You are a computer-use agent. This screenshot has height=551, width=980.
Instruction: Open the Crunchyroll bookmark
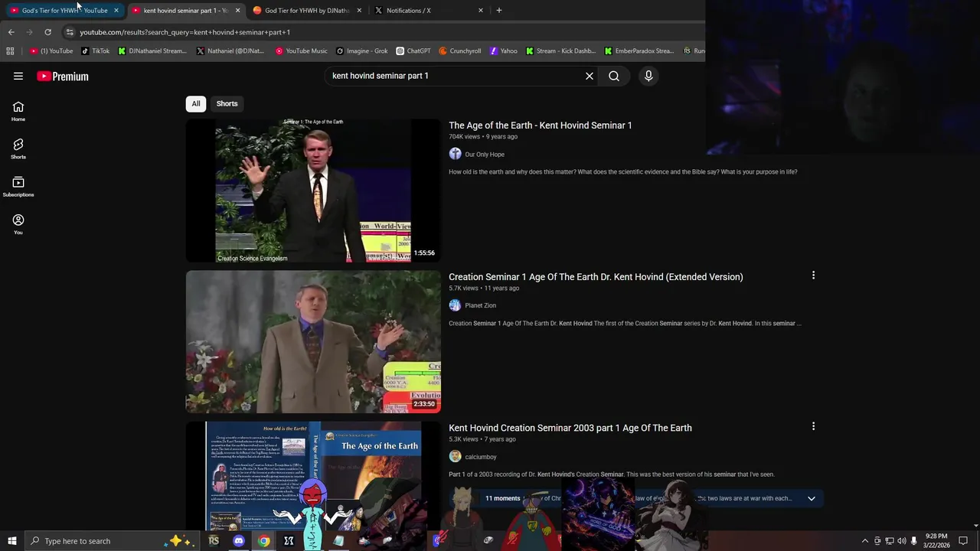tap(460, 51)
